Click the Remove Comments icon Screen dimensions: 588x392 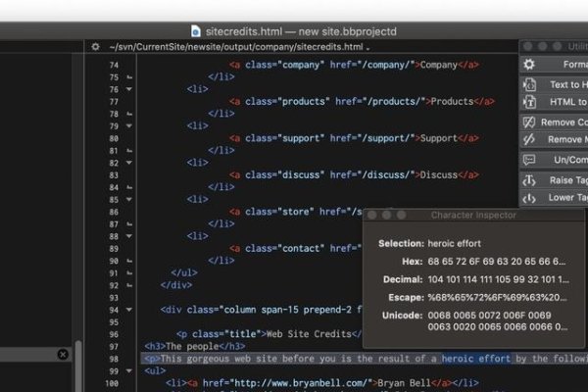click(x=530, y=122)
